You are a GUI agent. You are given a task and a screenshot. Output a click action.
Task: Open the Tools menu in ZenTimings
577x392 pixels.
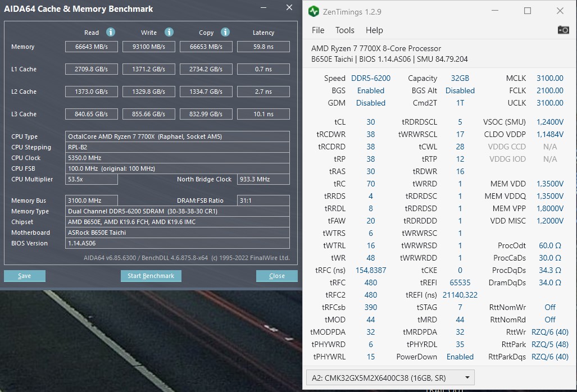click(x=344, y=30)
